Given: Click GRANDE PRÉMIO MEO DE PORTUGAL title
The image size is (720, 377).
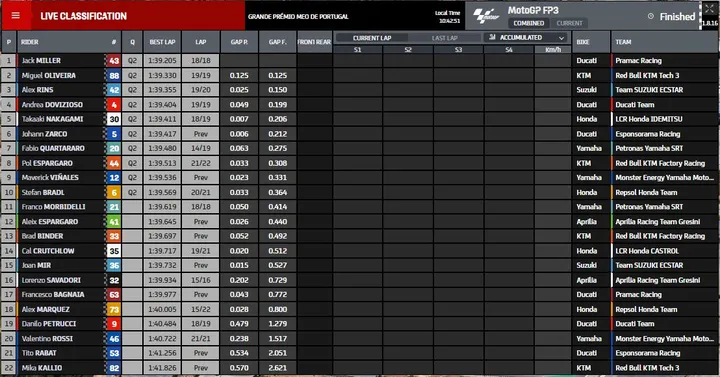Looking at the screenshot, I should [x=298, y=17].
